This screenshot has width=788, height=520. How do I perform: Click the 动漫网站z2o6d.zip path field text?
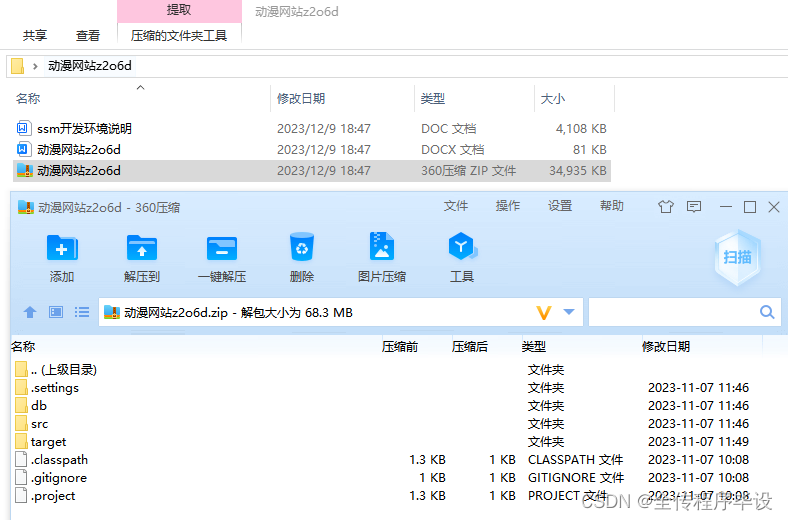tap(238, 313)
